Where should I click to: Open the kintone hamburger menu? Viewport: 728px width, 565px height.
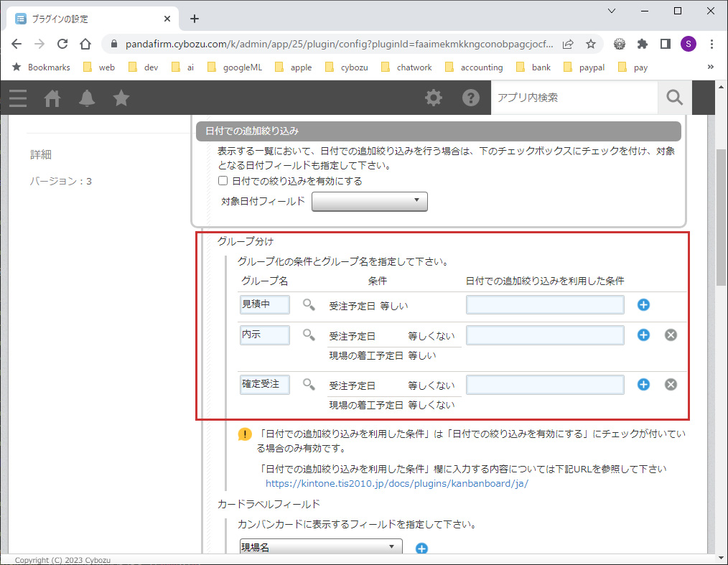(x=17, y=98)
